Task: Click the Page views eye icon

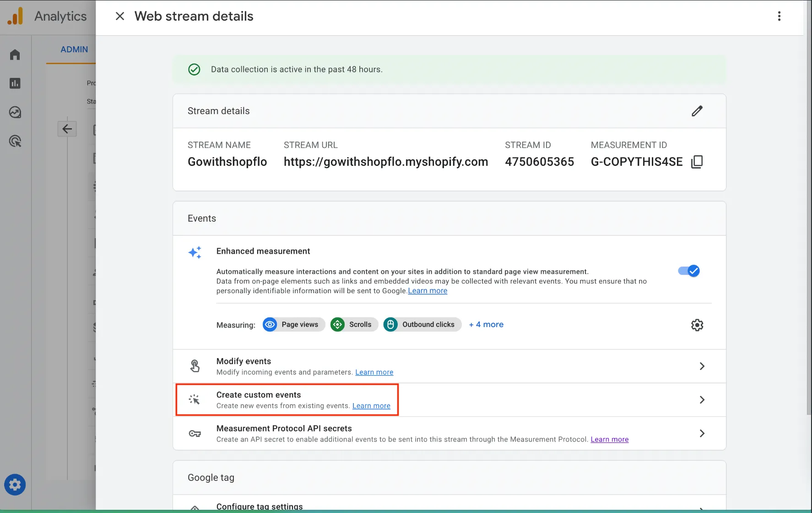Action: point(270,325)
